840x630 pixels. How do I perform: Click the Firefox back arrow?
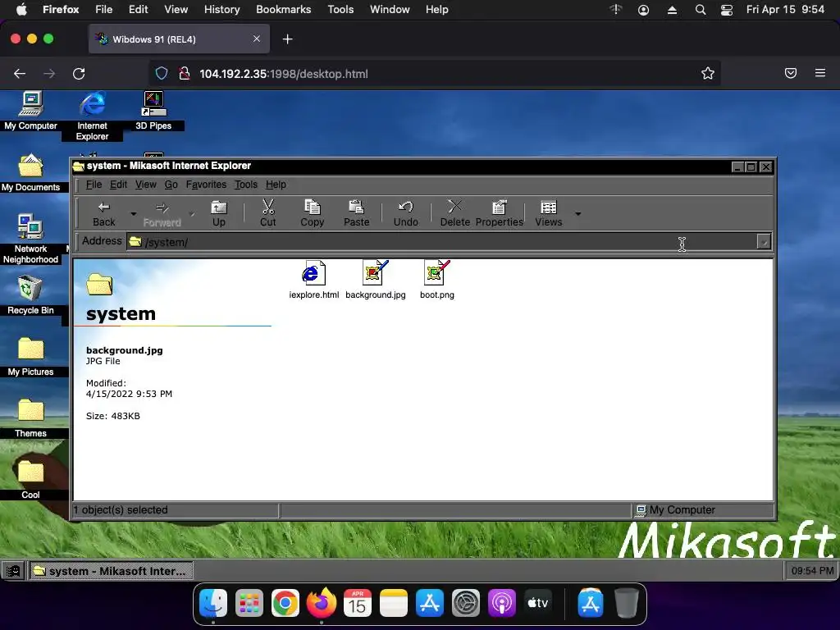tap(20, 73)
